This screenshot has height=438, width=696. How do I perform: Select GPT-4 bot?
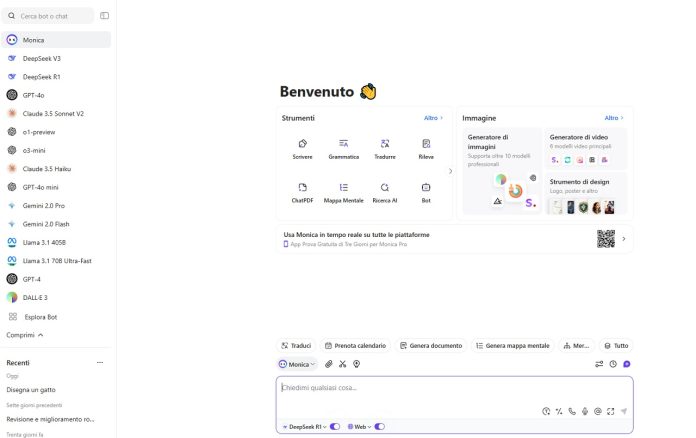point(56,279)
